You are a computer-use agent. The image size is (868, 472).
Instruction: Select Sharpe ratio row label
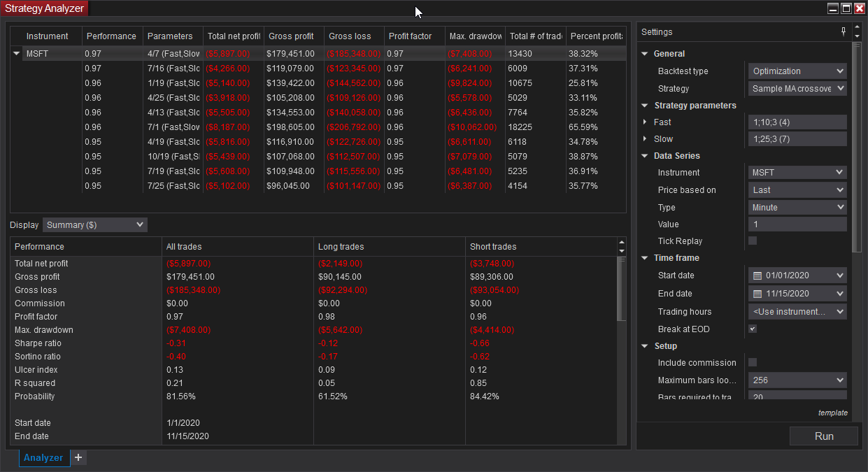[38, 343]
